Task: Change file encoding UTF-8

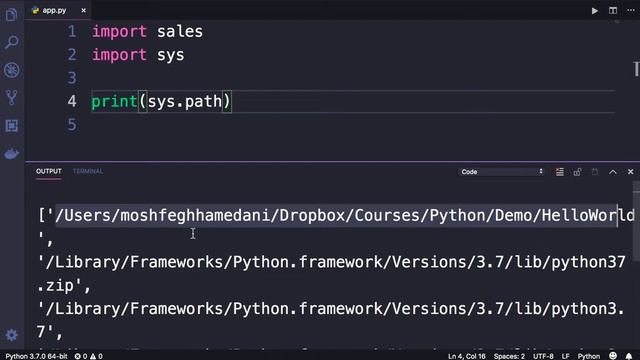Action: [x=543, y=356]
